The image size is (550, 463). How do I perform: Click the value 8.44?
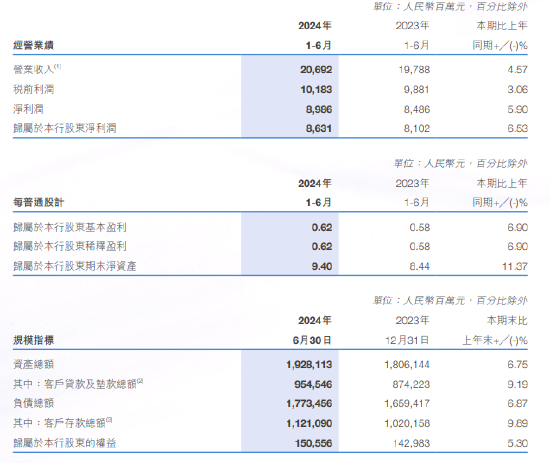click(420, 267)
